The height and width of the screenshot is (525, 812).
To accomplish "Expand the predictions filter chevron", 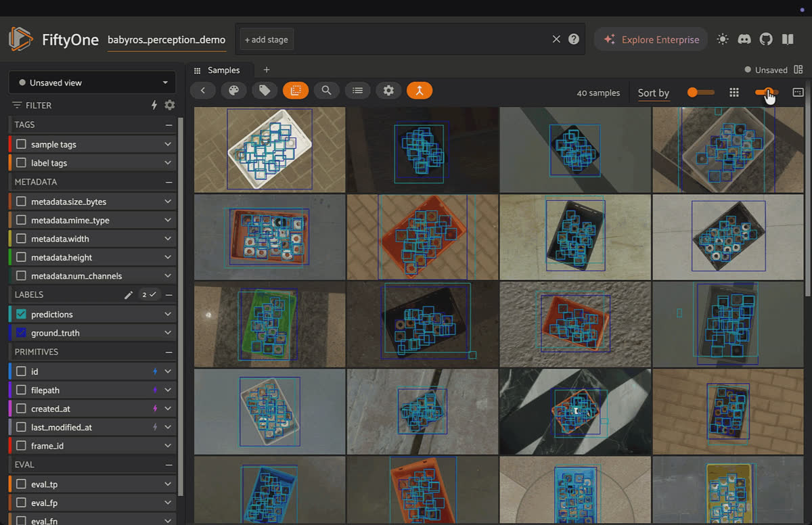I will pos(168,314).
